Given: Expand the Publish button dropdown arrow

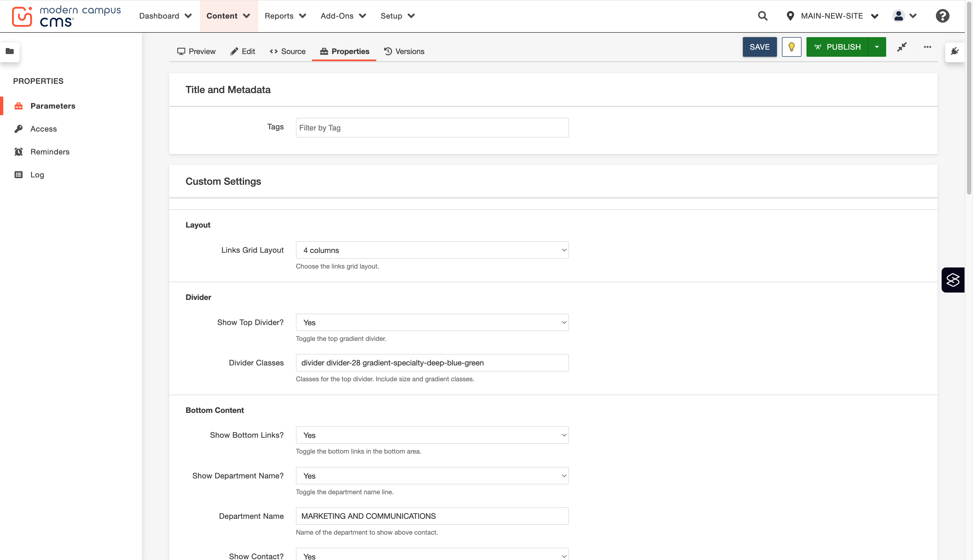Looking at the screenshot, I should [x=877, y=47].
